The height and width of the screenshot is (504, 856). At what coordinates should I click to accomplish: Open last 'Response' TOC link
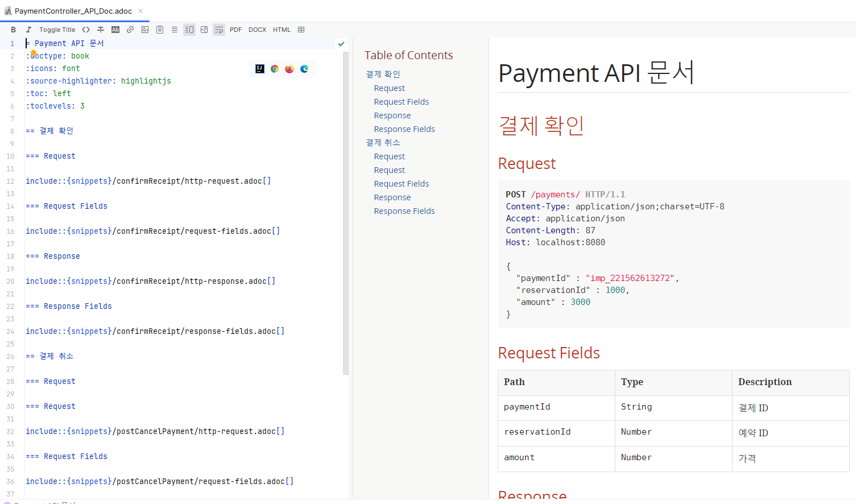(x=392, y=197)
